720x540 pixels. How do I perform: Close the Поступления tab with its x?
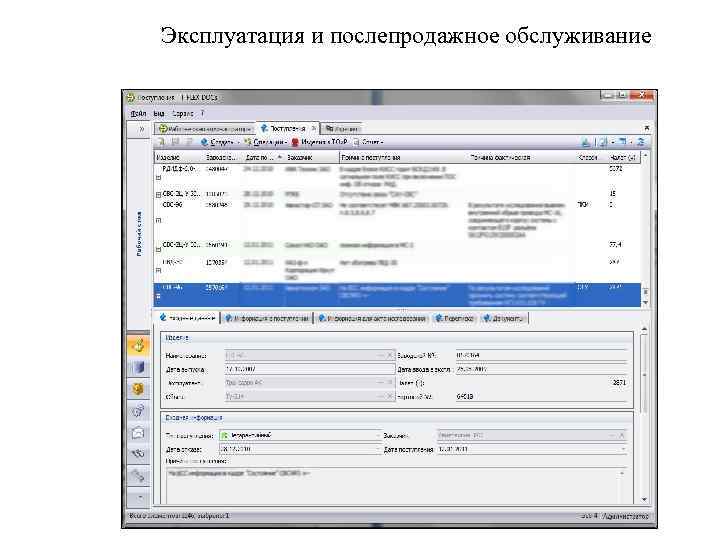[x=314, y=128]
